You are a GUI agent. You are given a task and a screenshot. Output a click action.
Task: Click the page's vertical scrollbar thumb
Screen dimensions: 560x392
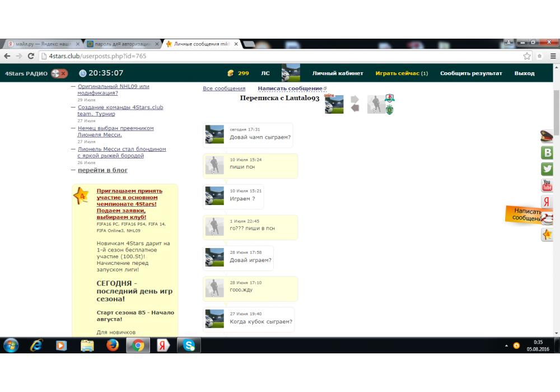click(x=557, y=112)
